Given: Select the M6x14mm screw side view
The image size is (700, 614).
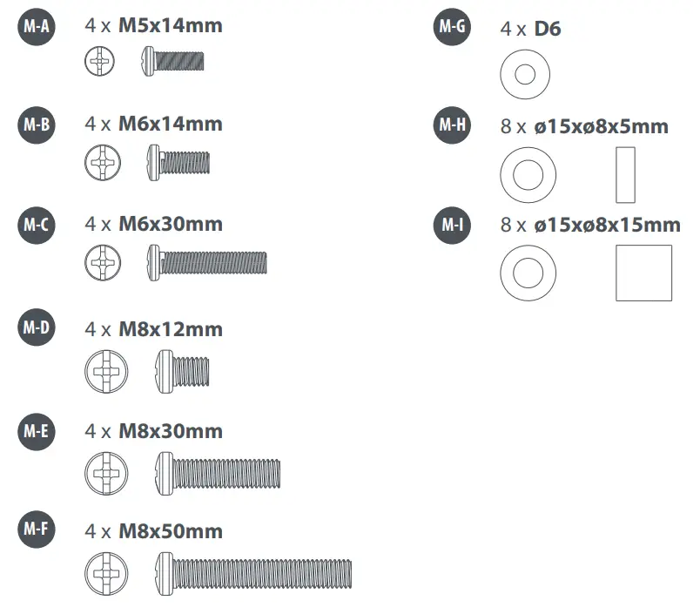Looking at the screenshot, I should point(178,161).
